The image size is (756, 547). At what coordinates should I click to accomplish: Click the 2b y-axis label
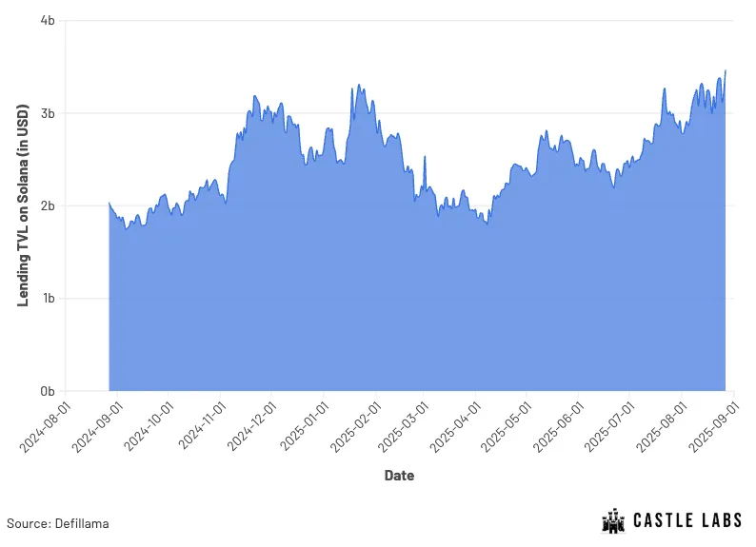point(48,206)
